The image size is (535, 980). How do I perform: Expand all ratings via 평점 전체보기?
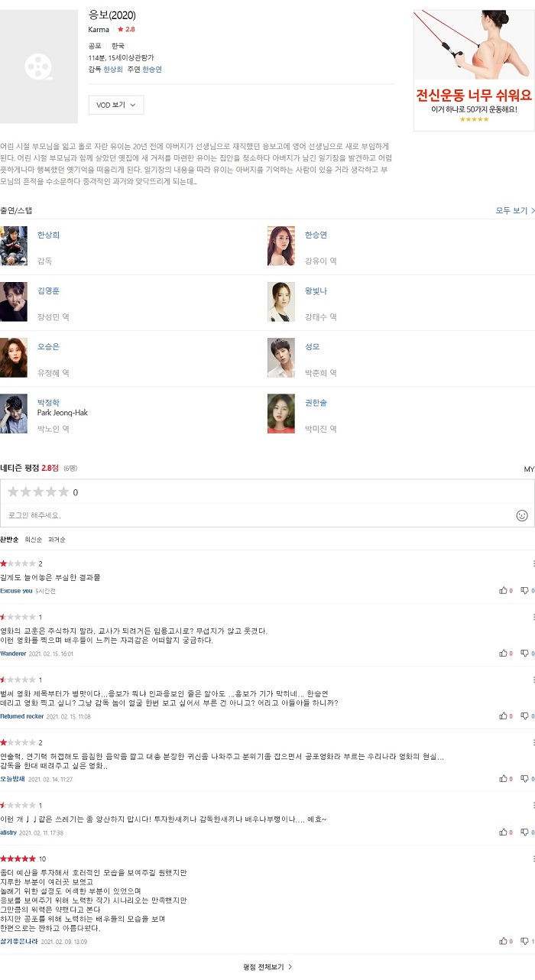pos(267,967)
